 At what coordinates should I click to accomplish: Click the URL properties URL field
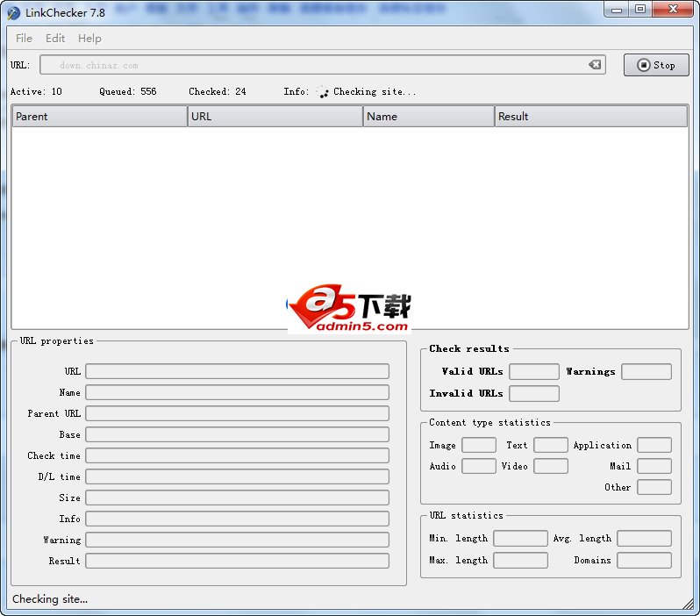pyautogui.click(x=237, y=371)
